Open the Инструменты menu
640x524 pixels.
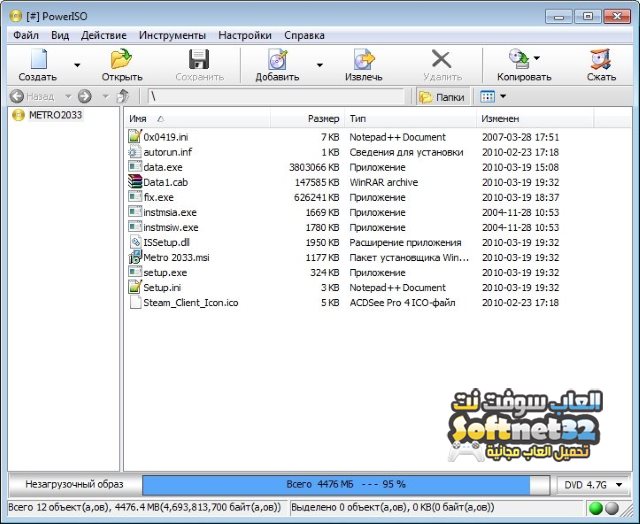point(172,36)
